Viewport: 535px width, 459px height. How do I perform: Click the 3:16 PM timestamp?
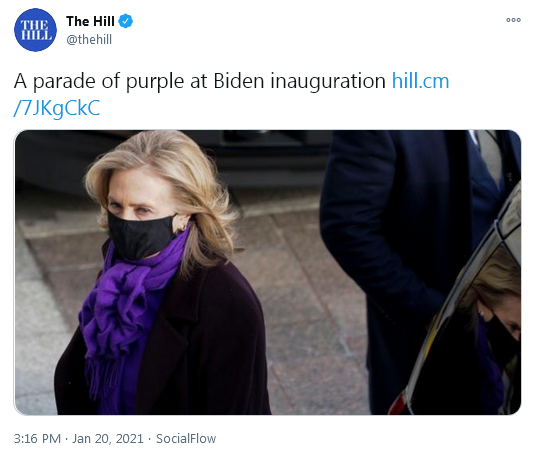point(37,439)
